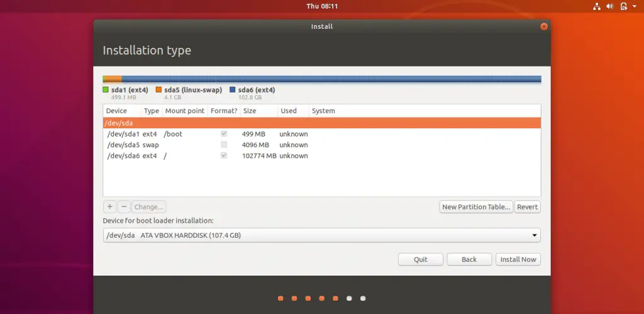Toggle Format checkbox for /dev/sda6
The image size is (644, 314).
[224, 155]
